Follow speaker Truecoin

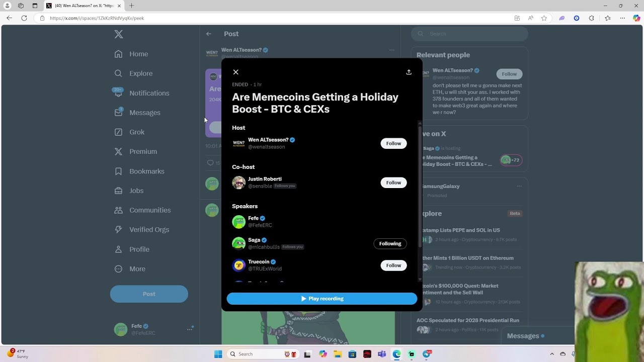pos(393,265)
